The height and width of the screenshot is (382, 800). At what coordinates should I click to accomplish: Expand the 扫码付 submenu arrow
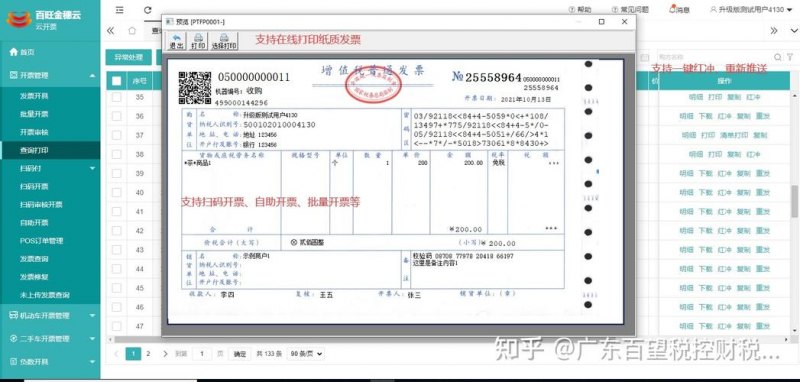(x=92, y=168)
